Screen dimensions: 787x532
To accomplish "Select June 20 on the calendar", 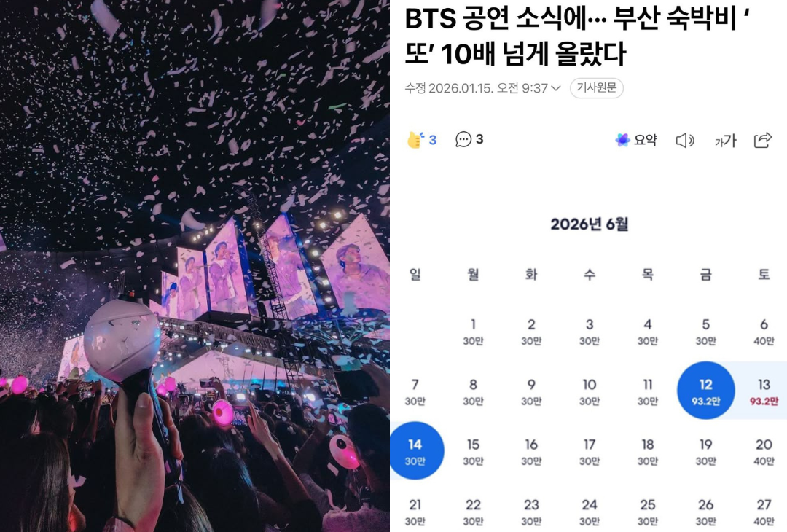I will pos(764,452).
